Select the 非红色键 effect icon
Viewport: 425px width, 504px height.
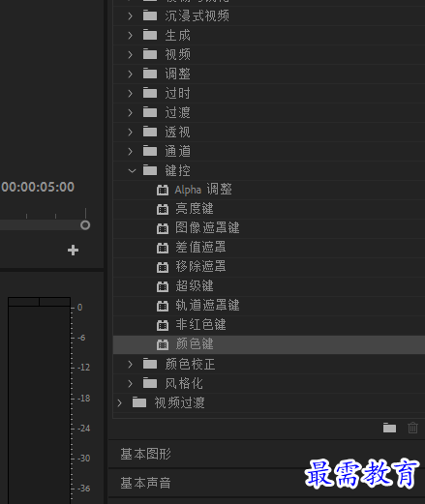coord(163,325)
